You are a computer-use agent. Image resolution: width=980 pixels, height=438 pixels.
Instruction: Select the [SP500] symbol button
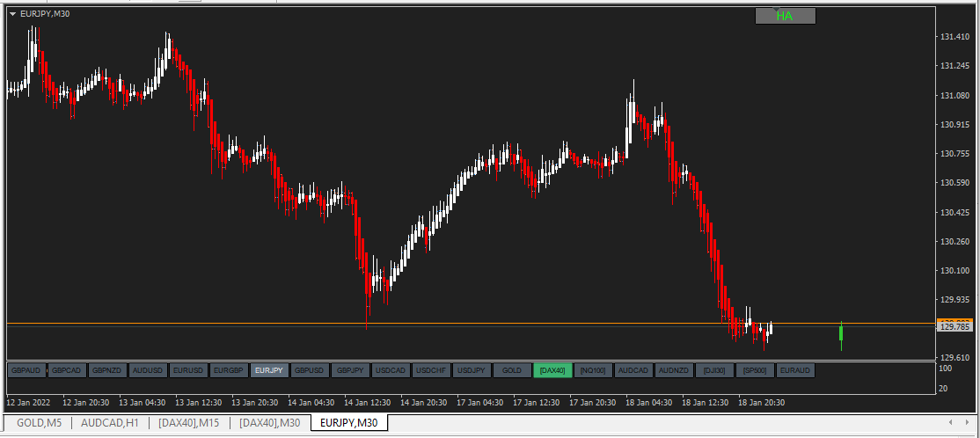coord(755,370)
